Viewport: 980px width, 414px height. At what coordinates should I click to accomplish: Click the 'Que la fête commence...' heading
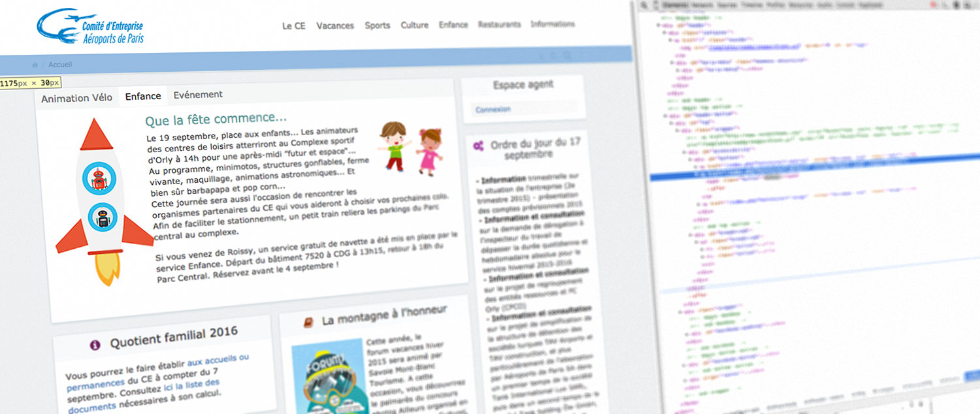pos(216,119)
